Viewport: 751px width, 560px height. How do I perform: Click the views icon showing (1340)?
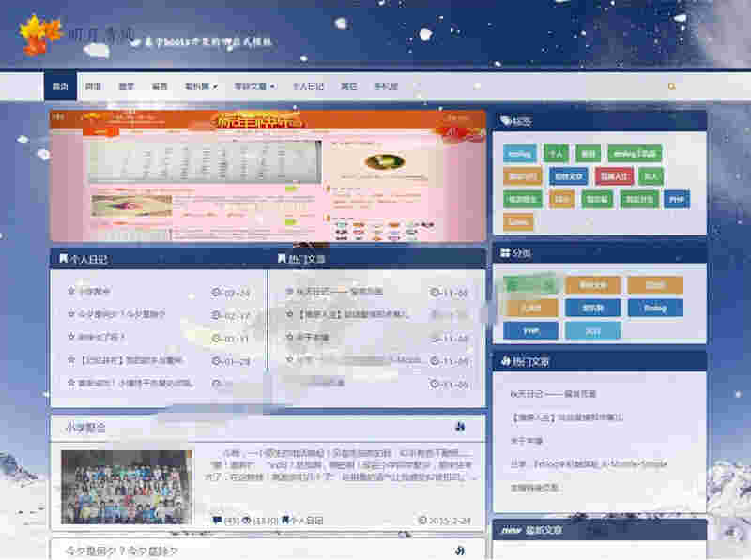point(246,521)
